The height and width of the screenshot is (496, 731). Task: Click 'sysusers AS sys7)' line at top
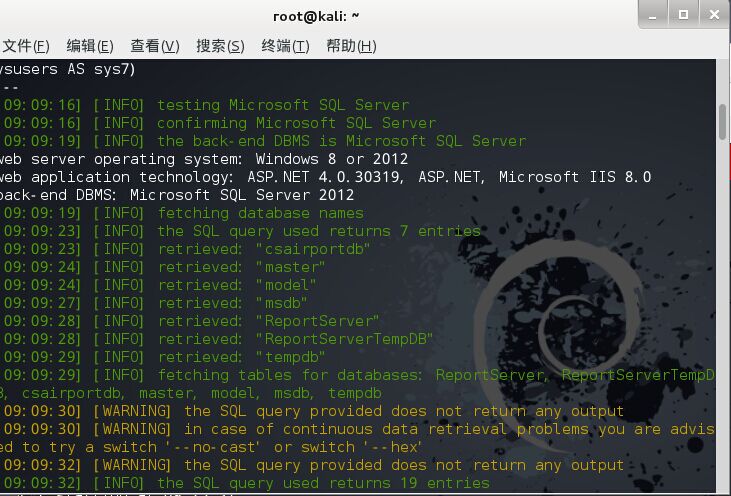coord(68,69)
